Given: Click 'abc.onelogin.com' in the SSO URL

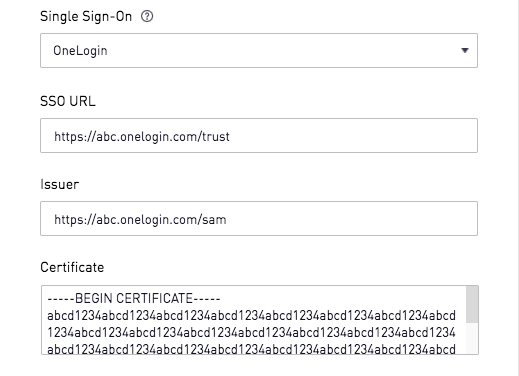Looking at the screenshot, I should (x=148, y=136).
